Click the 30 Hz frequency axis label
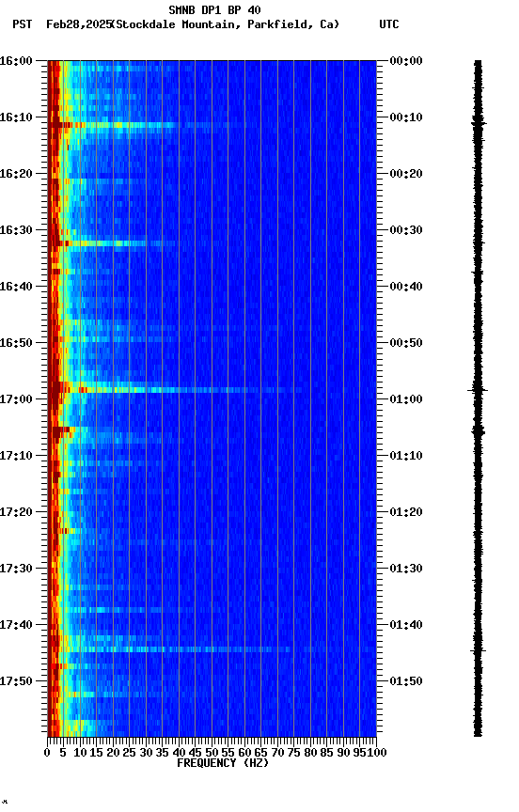Viewport: 519px width, 812px height. click(x=146, y=753)
